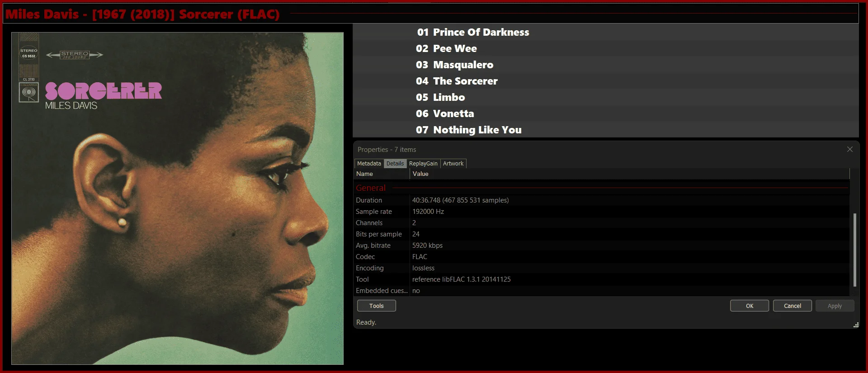Select the Tool value reference libFLAC
Image resolution: width=868 pixels, height=373 pixels.
click(462, 279)
